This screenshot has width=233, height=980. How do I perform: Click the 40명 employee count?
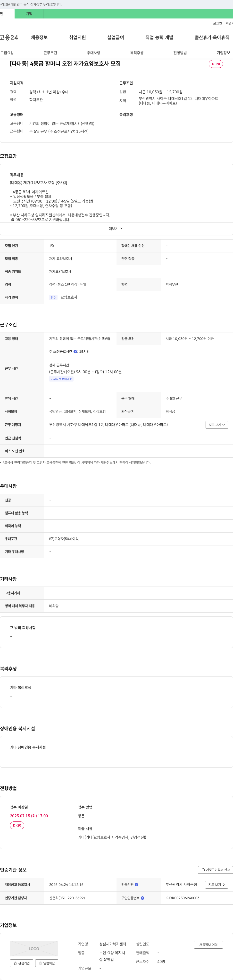coord(161,961)
